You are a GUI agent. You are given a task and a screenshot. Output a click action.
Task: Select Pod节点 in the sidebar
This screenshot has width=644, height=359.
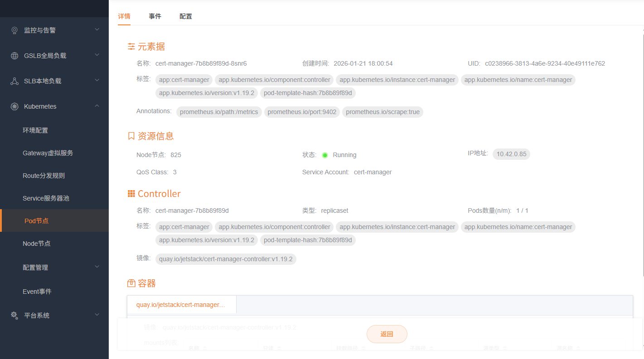coord(37,220)
